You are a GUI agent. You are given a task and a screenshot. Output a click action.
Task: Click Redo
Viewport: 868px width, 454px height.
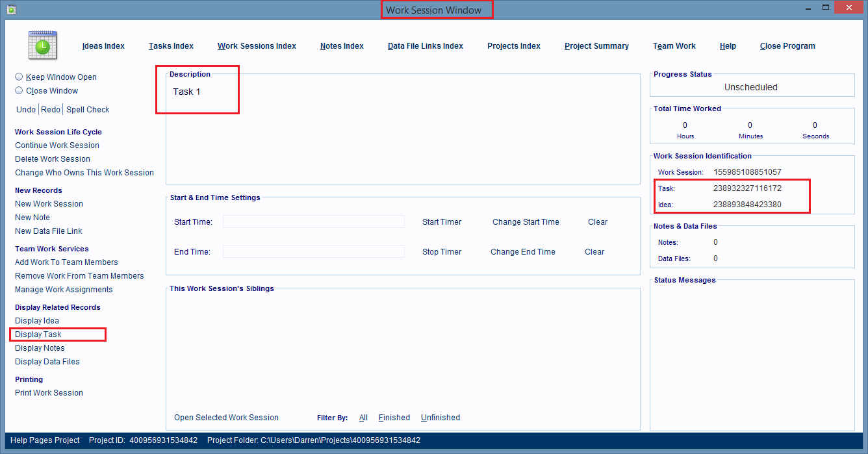(51, 110)
